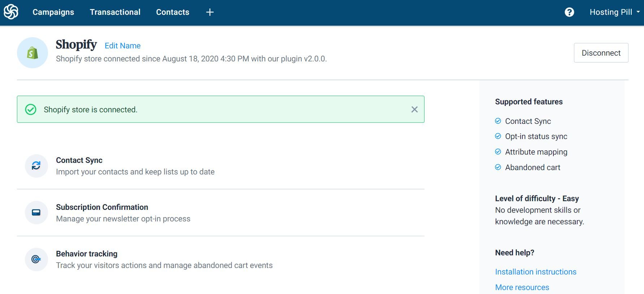The image size is (644, 294).
Task: Click the green success checkmark icon
Action: click(31, 109)
